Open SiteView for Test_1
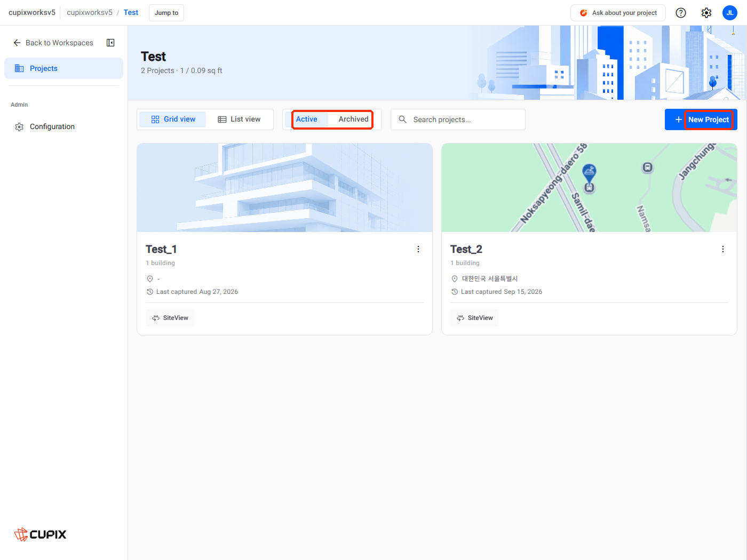This screenshot has height=560, width=747. [x=170, y=318]
